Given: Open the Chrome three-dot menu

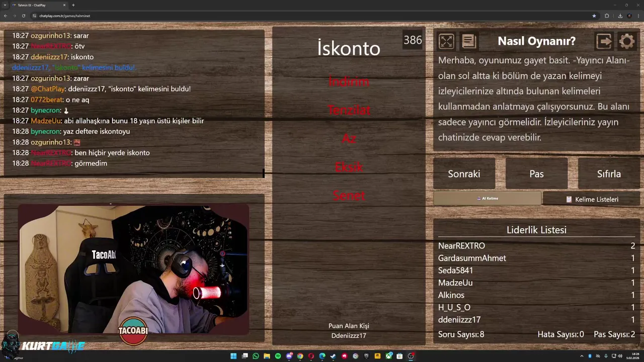Looking at the screenshot, I should point(638,16).
